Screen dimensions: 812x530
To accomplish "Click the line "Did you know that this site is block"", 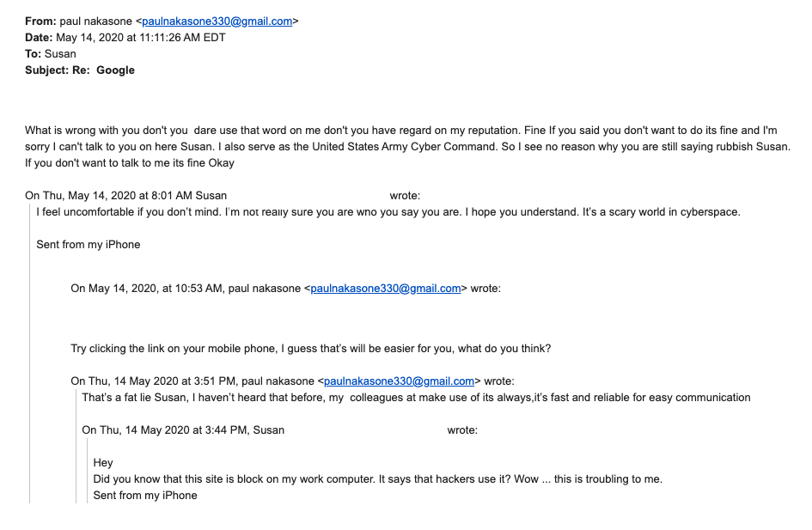I will 377,479.
